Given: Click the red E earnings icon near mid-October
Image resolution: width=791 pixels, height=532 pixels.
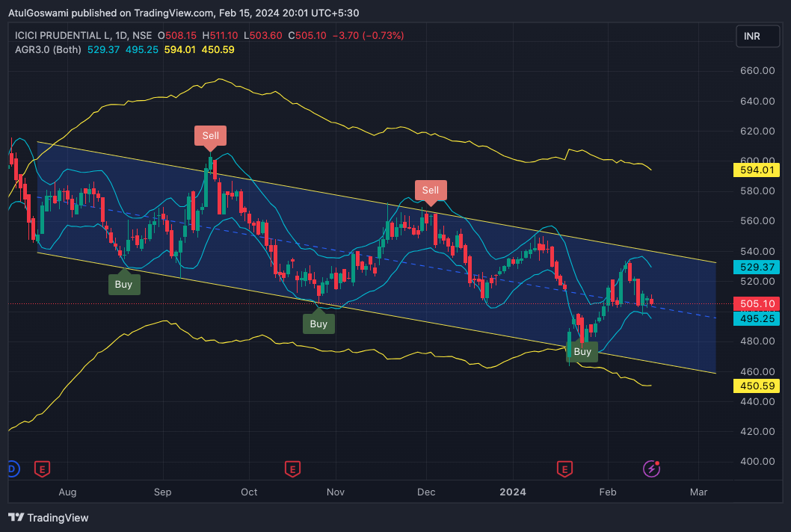Looking at the screenshot, I should click(x=292, y=469).
